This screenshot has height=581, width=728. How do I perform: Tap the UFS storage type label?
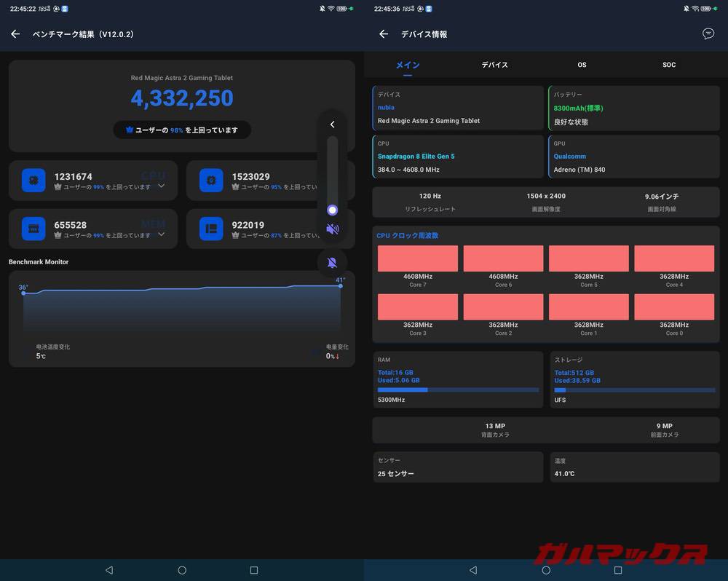pyautogui.click(x=560, y=400)
